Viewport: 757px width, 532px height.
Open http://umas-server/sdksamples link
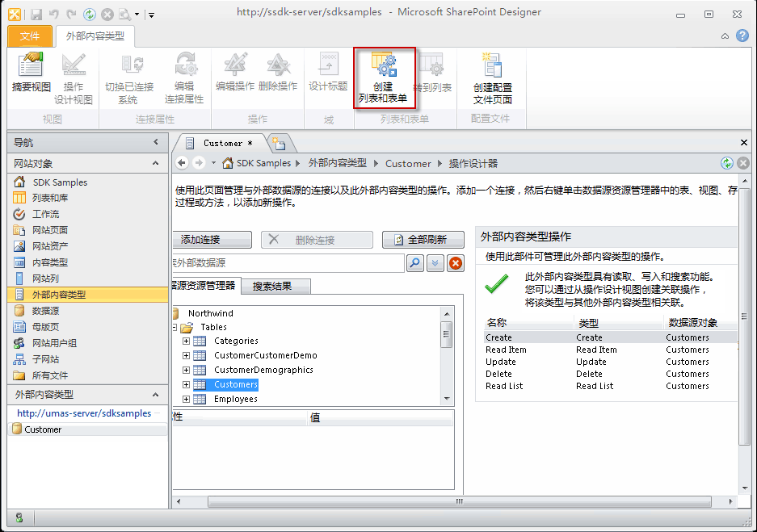84,413
